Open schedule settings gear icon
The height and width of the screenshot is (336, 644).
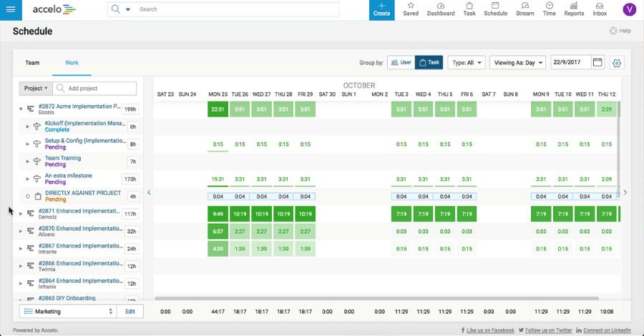coord(617,63)
